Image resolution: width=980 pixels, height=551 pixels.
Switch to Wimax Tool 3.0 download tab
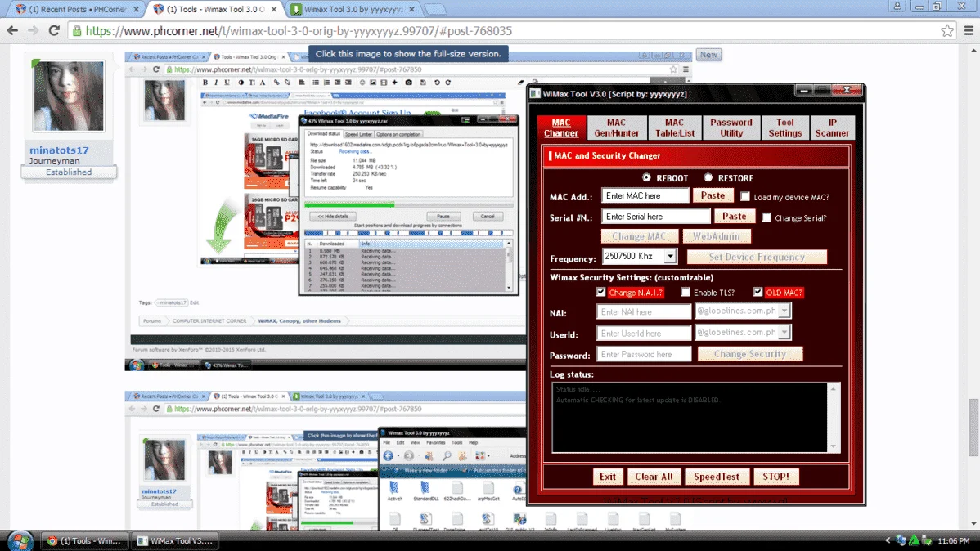click(x=353, y=9)
